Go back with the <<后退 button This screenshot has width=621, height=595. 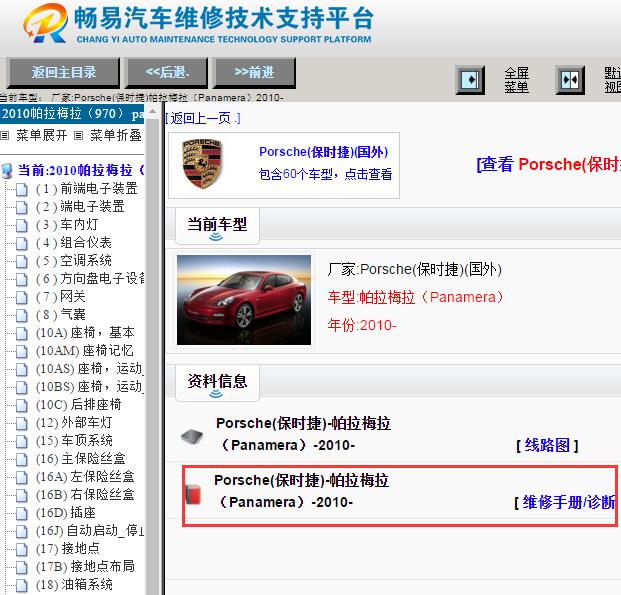click(x=167, y=72)
